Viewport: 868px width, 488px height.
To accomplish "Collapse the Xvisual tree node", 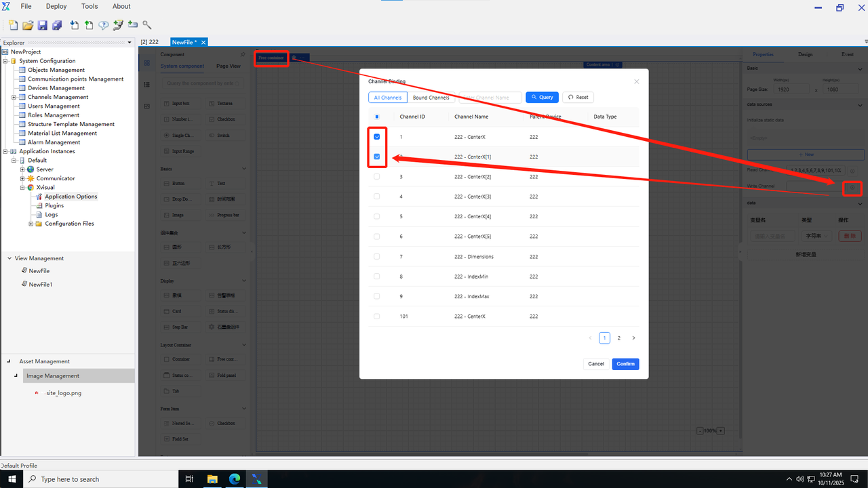I will click(22, 188).
